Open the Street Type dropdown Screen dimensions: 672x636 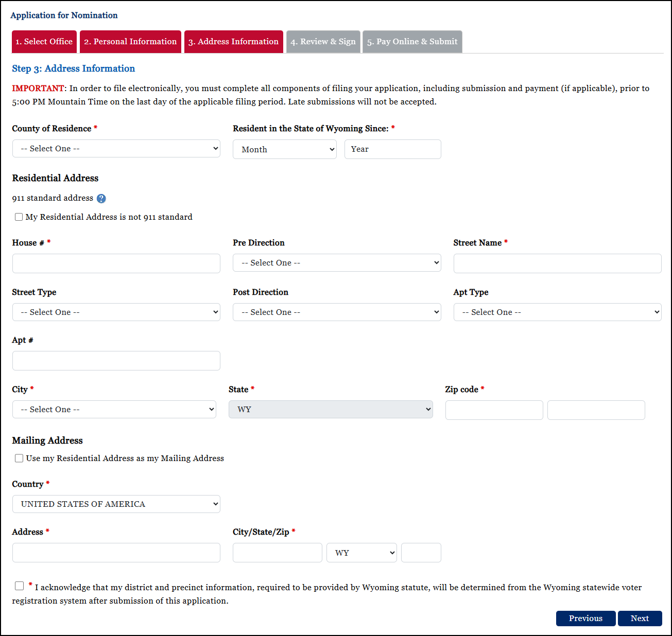coord(116,312)
